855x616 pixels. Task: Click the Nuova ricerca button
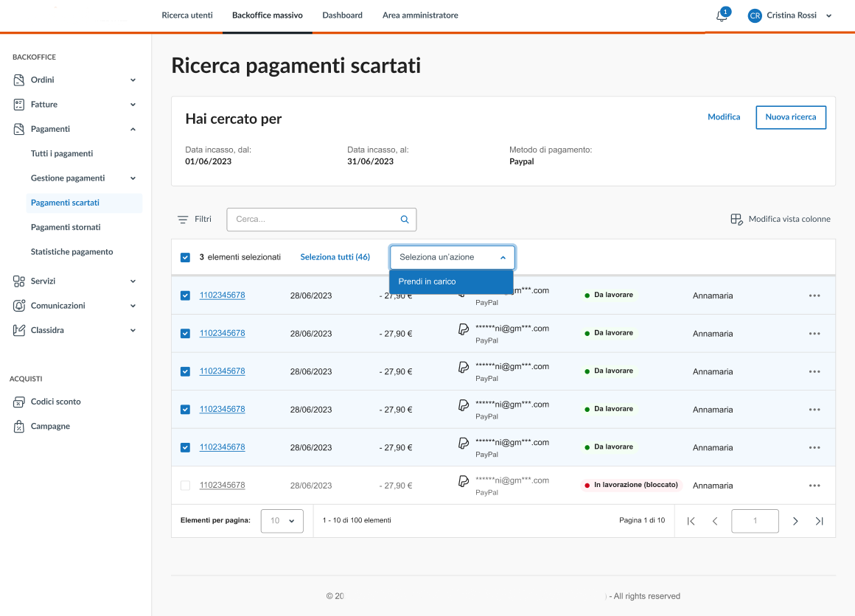pyautogui.click(x=790, y=117)
